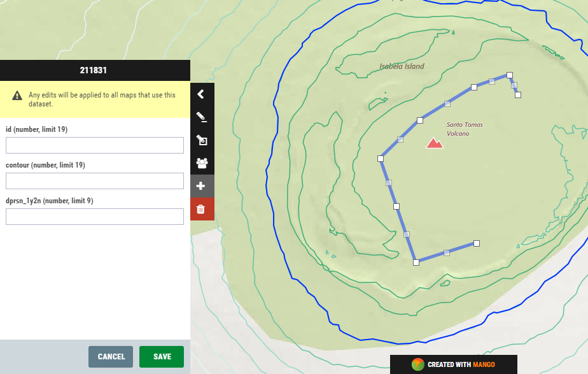Click the Mango logo icon

[x=417, y=364]
